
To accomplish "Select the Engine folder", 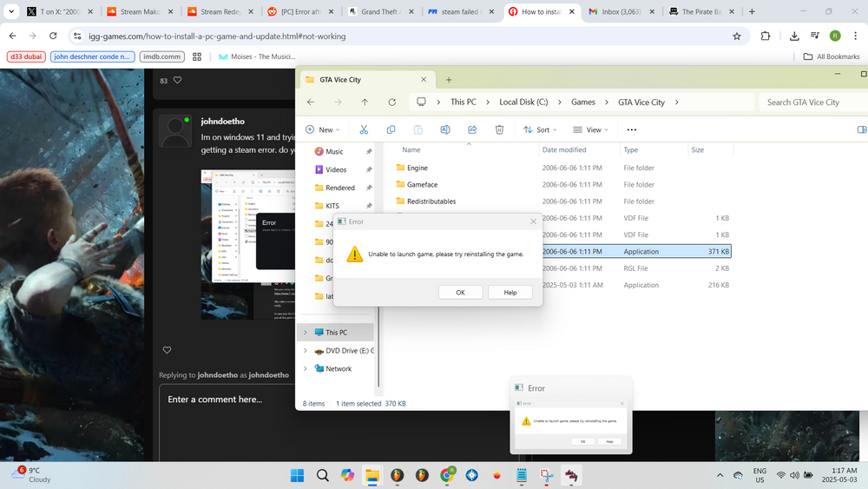I will tap(418, 168).
